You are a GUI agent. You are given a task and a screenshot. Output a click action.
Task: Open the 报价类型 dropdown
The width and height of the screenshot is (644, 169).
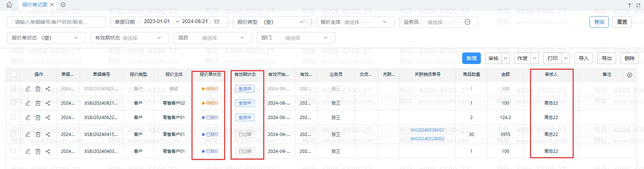click(x=272, y=22)
